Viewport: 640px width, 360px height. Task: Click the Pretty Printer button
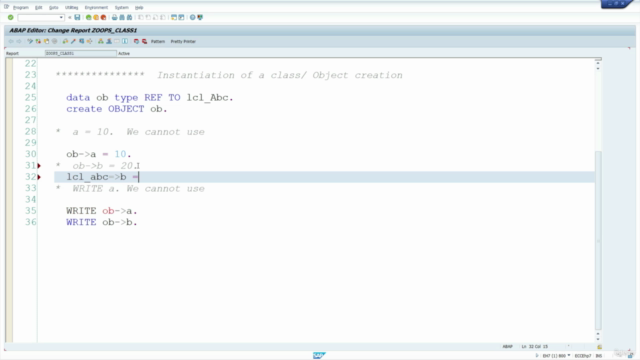click(x=183, y=41)
